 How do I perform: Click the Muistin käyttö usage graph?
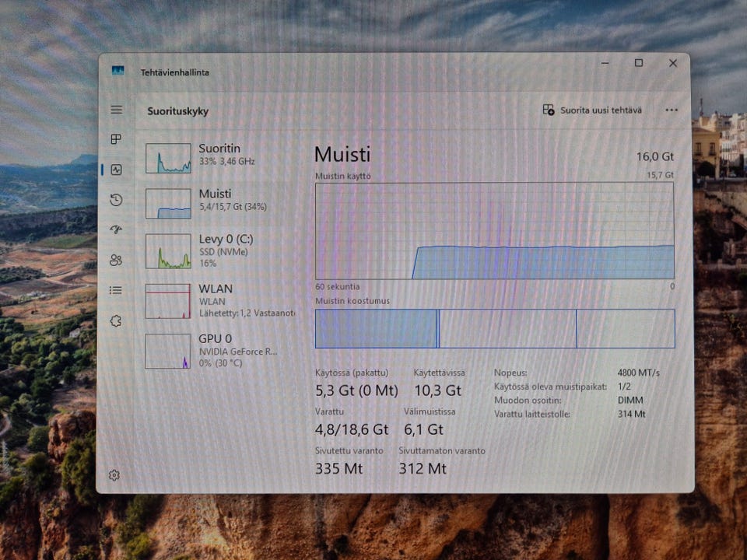pos(494,231)
